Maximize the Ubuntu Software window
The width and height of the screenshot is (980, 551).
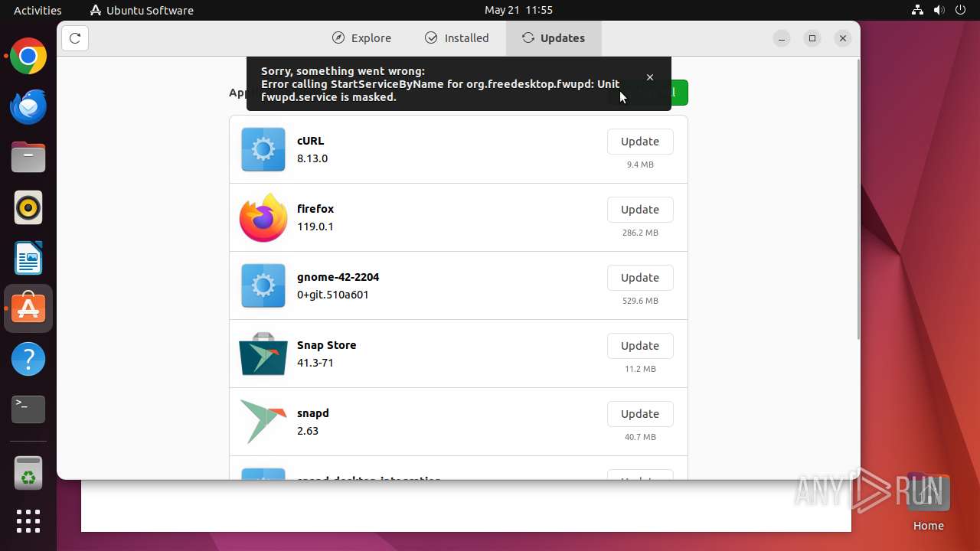(812, 38)
